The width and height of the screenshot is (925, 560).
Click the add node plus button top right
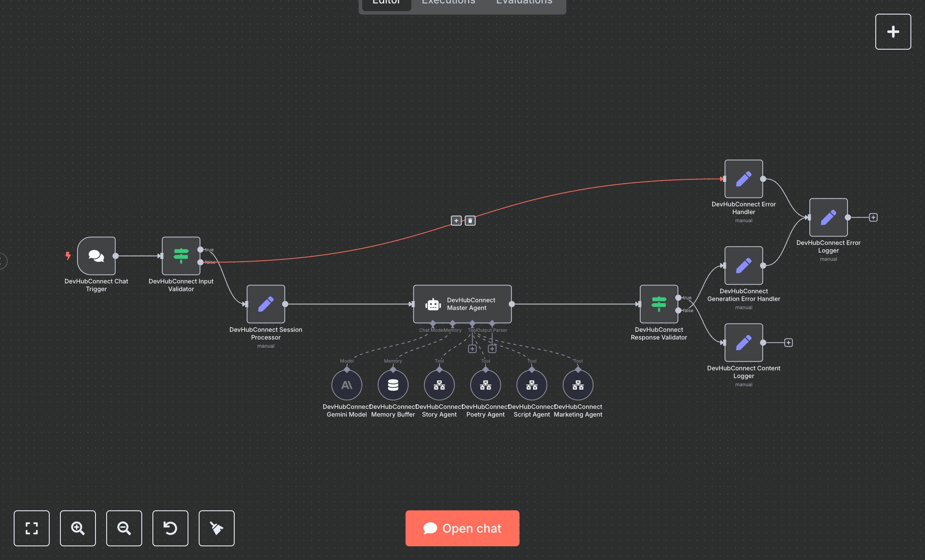(x=893, y=31)
